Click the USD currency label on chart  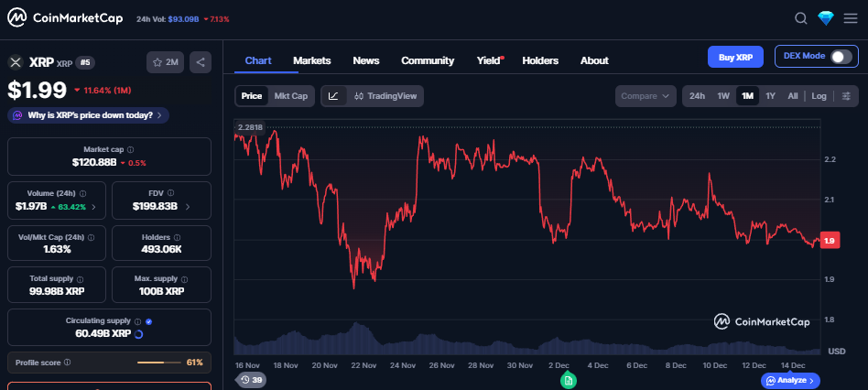pyautogui.click(x=835, y=352)
